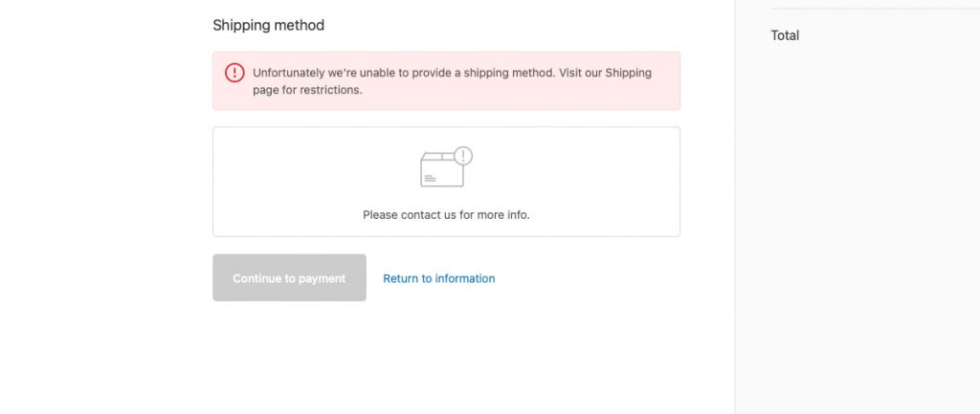The image size is (980, 414).
Task: Click the red exclamation error icon
Action: (234, 73)
